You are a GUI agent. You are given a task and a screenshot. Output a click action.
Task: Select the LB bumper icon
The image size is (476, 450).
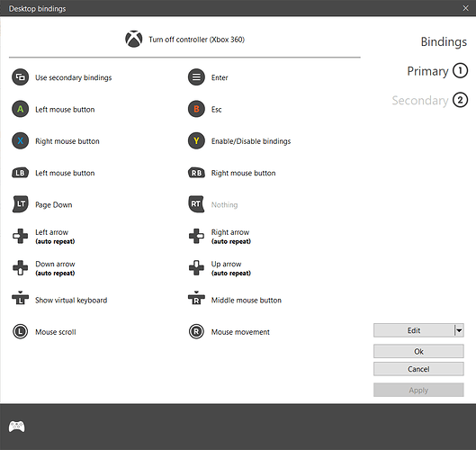pos(21,173)
